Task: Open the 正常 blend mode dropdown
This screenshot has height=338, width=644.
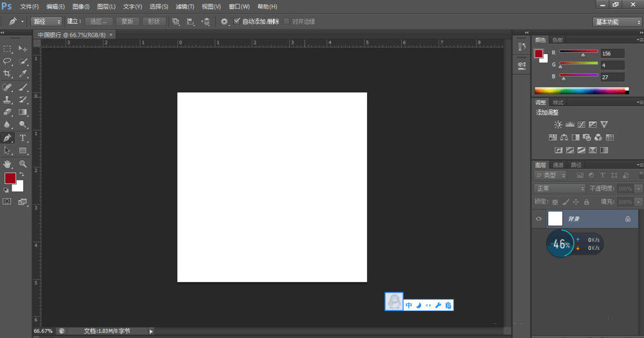Action: coord(560,189)
